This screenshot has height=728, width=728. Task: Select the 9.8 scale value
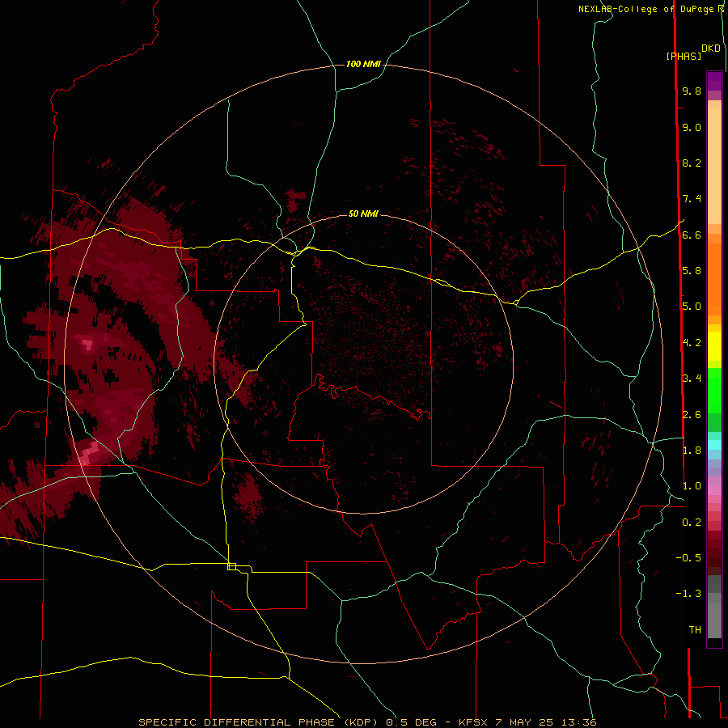692,91
